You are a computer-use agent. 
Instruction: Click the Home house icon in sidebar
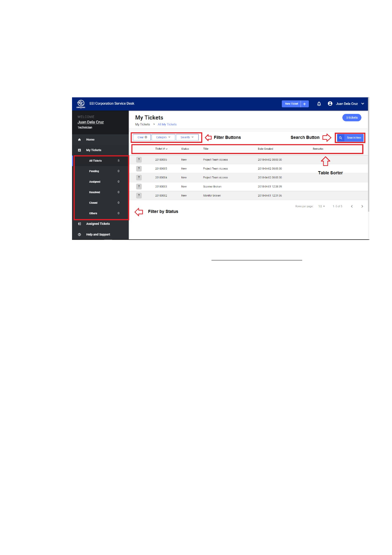pos(79,140)
